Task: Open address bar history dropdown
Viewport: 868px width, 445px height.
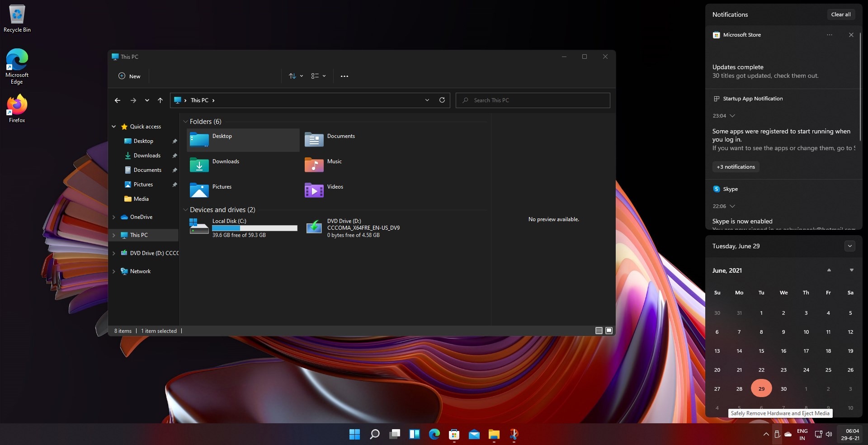Action: 427,100
